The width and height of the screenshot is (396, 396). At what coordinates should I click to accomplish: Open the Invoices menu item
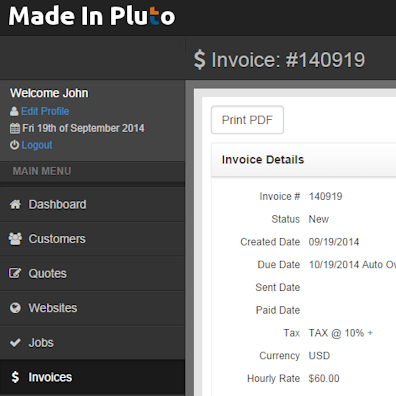pos(92,377)
